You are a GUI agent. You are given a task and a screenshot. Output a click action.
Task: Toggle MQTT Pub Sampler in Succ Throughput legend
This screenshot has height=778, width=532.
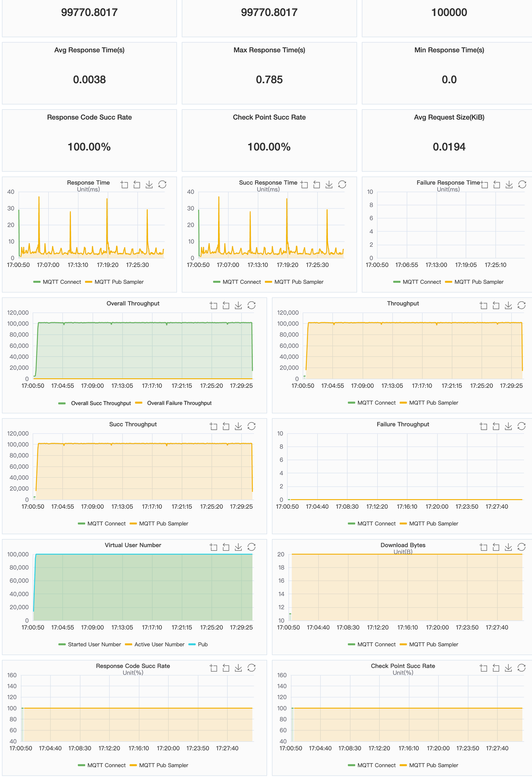click(x=159, y=523)
